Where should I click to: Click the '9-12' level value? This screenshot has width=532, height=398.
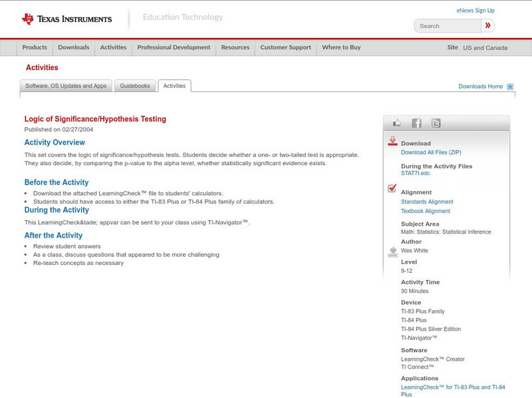tap(406, 271)
